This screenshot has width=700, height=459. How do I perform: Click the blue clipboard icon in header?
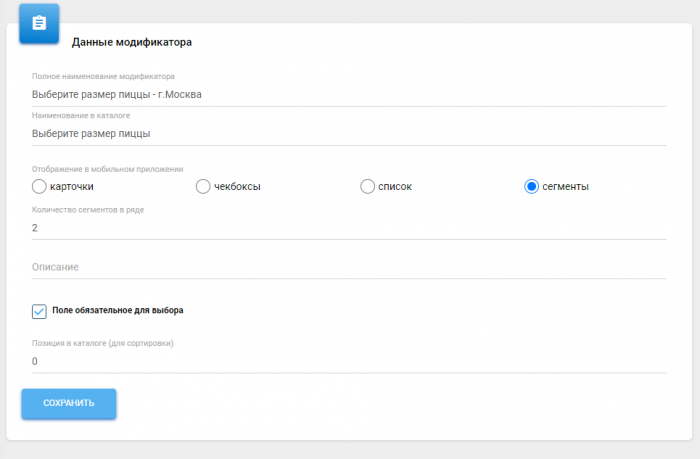(39, 23)
